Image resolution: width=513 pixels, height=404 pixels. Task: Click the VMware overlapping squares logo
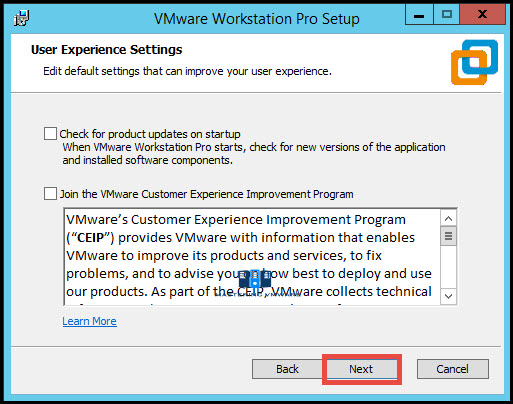coord(474,62)
